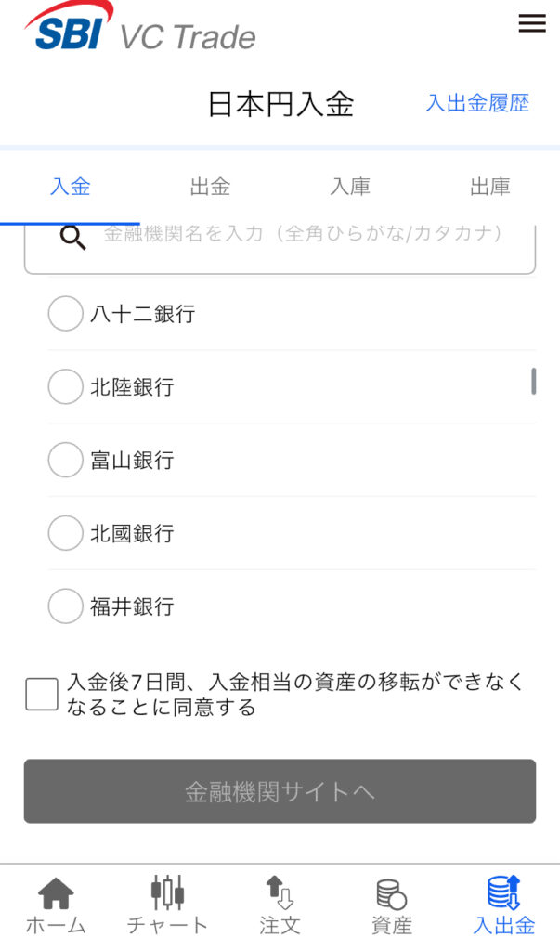Select 北陸銀行 radio button

[x=65, y=387]
